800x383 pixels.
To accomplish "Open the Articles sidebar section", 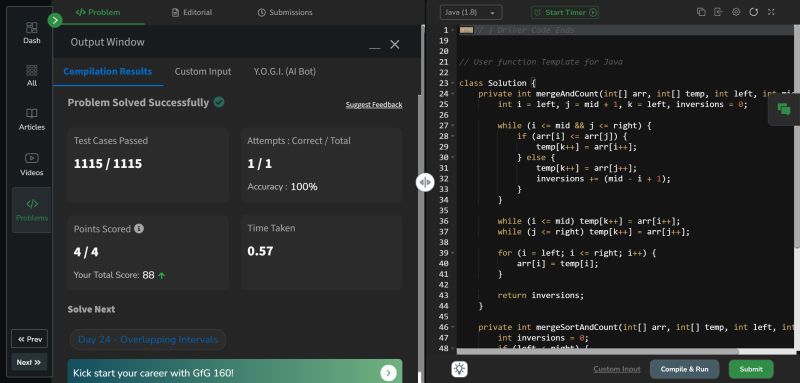I will click(32, 119).
